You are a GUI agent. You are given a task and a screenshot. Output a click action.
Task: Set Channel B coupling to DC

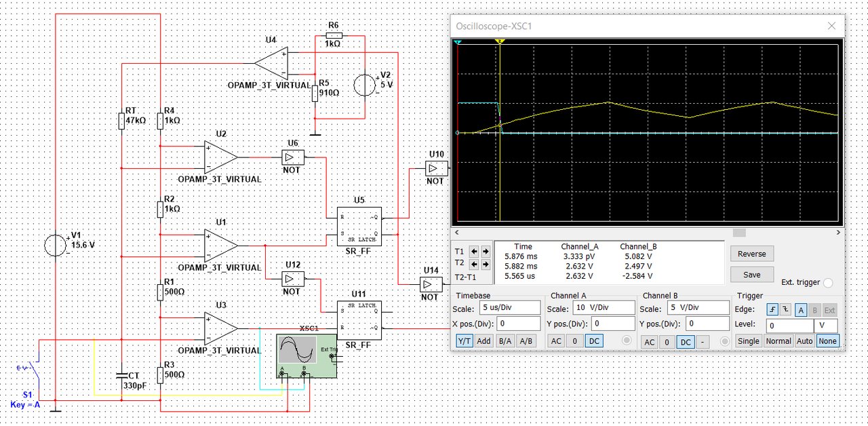pos(686,342)
